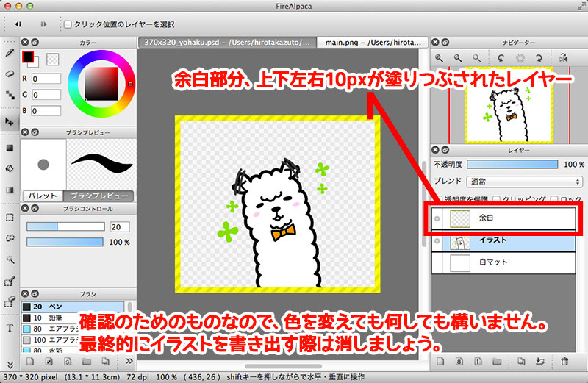Merge layer down with the arrow icon
This screenshot has height=383, width=588.
(540, 361)
